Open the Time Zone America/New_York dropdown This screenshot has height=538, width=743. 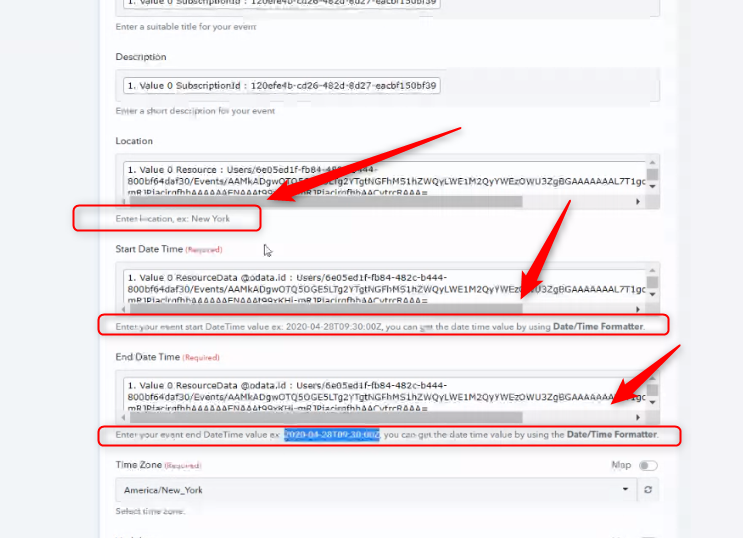click(375, 490)
